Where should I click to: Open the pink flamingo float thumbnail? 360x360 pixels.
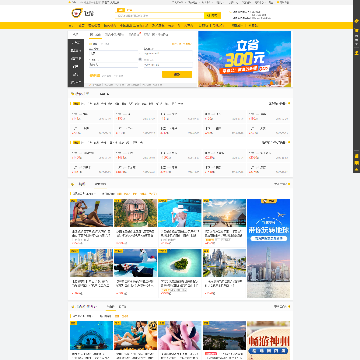[180, 335]
